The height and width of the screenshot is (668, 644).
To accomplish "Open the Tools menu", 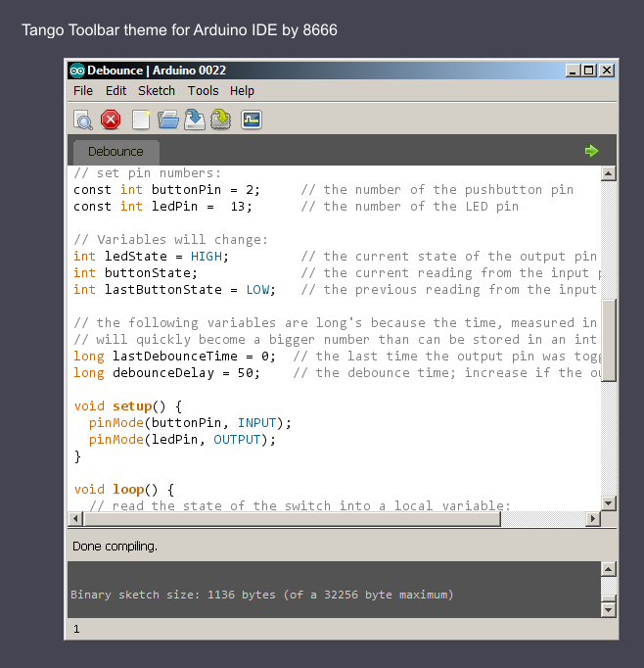I will (203, 91).
